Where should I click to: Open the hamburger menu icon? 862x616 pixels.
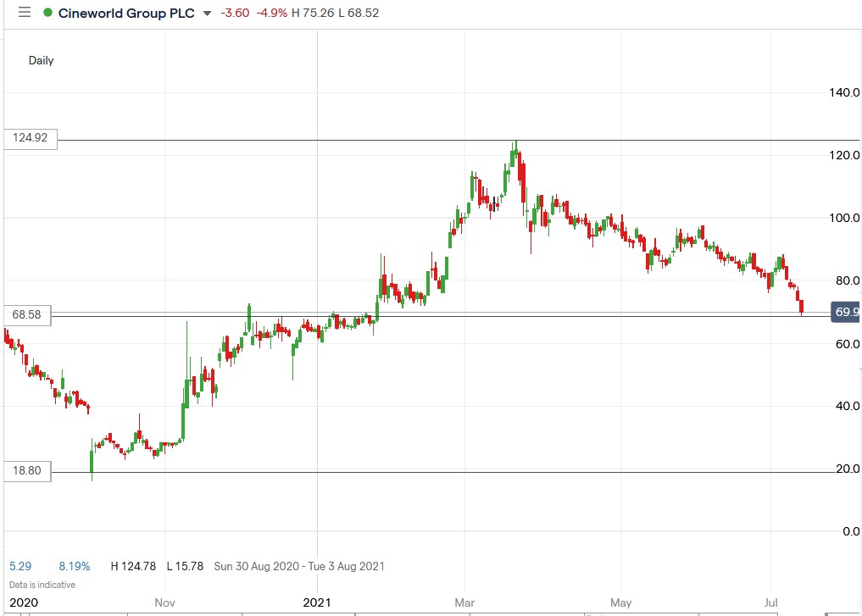(24, 14)
